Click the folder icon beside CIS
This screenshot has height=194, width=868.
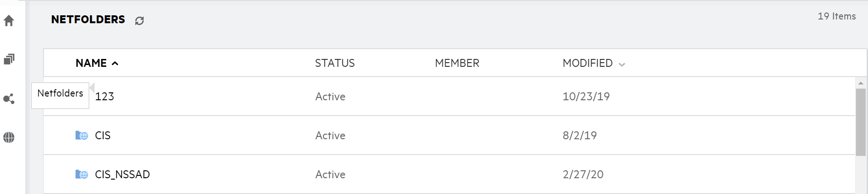[82, 136]
